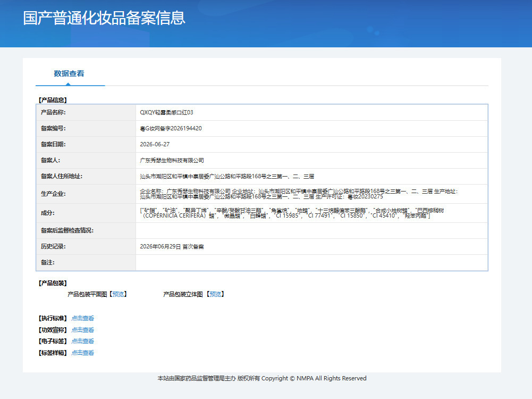Click the 备案编号 row label
This screenshot has height=399, width=532.
(x=53, y=128)
